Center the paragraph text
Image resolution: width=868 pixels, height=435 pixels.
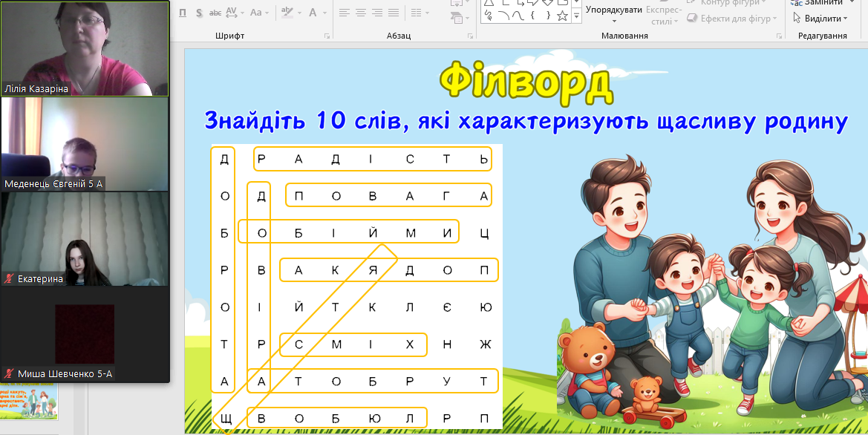pyautogui.click(x=360, y=13)
